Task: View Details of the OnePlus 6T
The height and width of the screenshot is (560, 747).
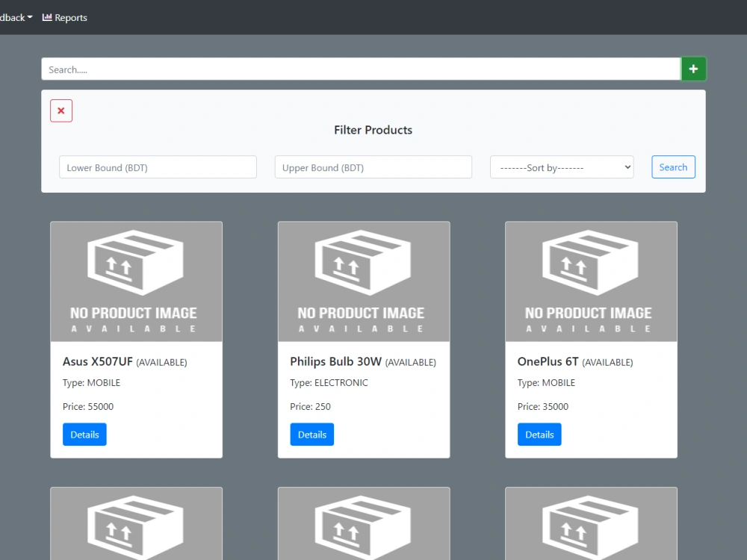Action: point(539,434)
